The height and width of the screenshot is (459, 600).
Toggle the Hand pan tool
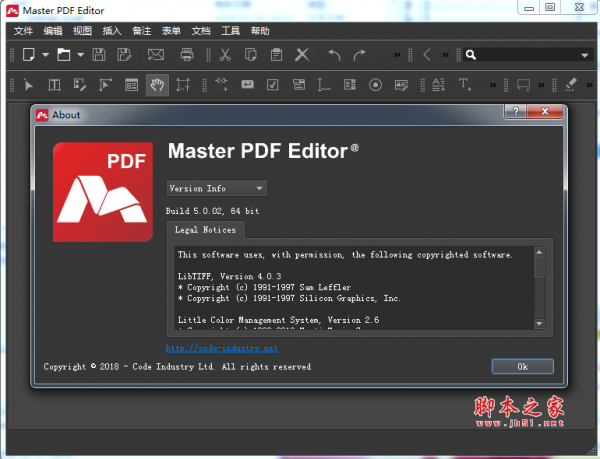click(x=157, y=85)
